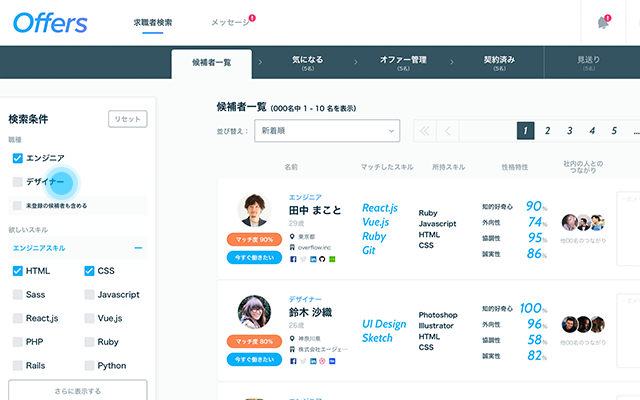Collapse the エンジニアスキル section
640x400 pixels.
[x=138, y=247]
